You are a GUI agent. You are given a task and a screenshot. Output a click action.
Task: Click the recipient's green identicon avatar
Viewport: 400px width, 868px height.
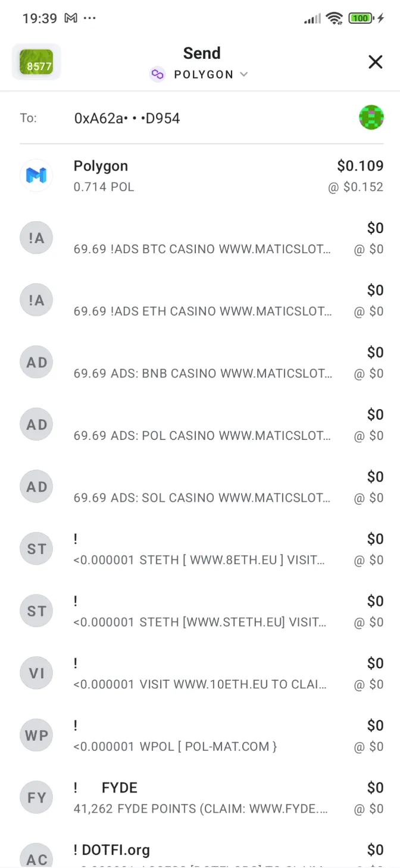click(371, 118)
